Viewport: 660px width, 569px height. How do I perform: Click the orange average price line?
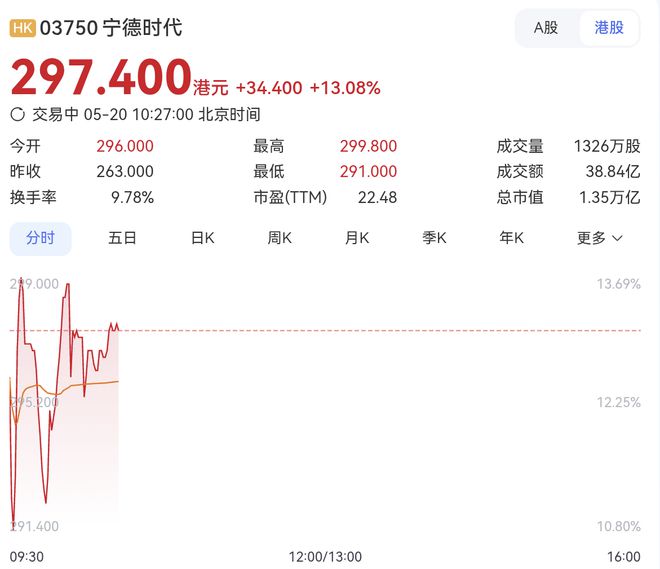click(x=90, y=382)
